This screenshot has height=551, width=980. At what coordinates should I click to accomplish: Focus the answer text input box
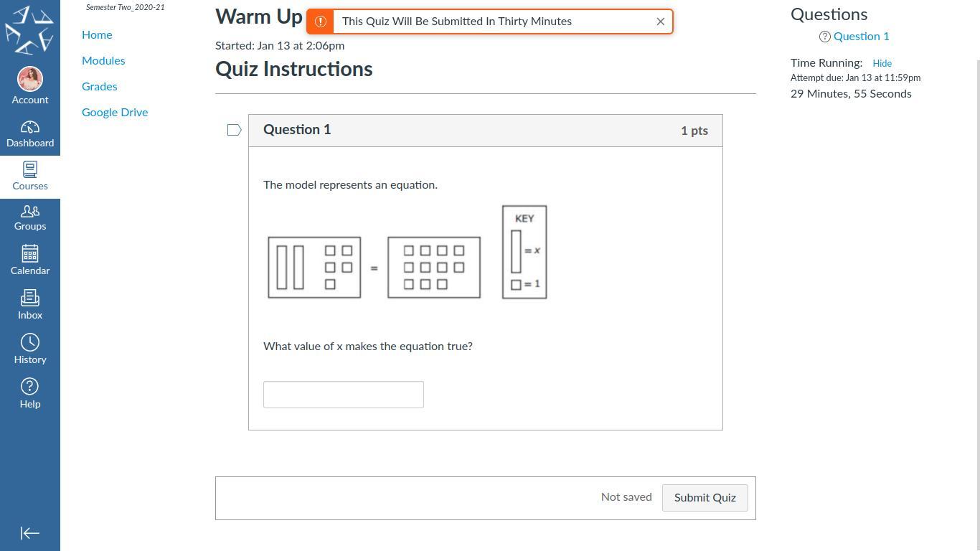pos(344,395)
